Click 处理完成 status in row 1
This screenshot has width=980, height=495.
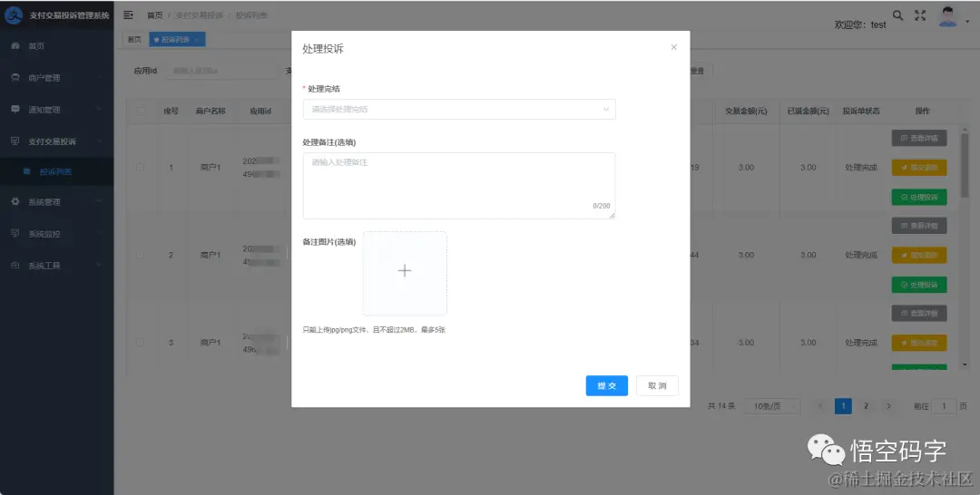[861, 168]
